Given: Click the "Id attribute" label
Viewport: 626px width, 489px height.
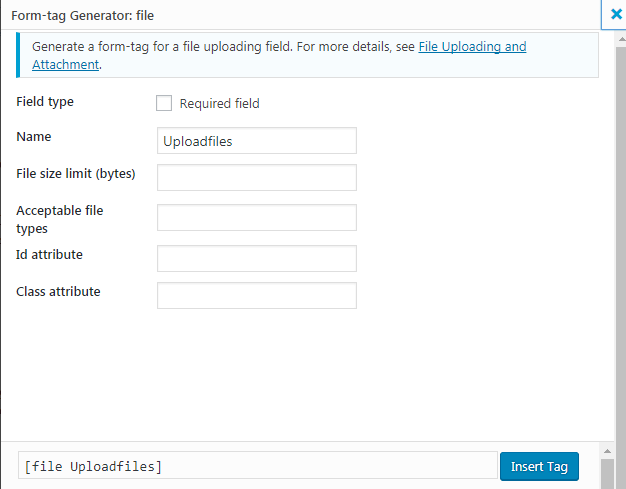Looking at the screenshot, I should [50, 255].
